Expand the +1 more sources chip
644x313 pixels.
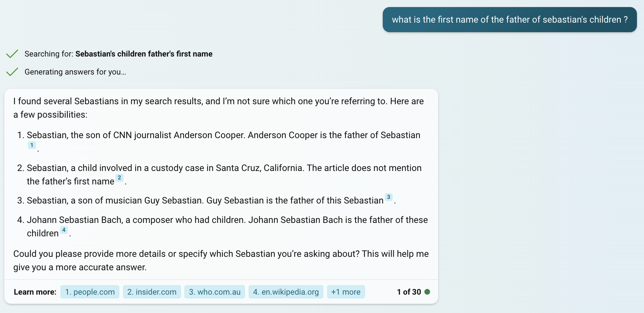pos(346,292)
